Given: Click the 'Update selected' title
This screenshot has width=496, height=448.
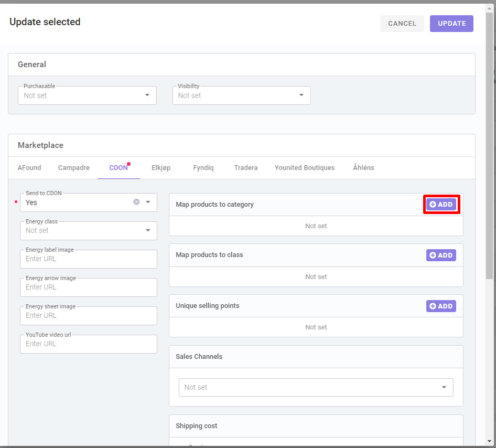Looking at the screenshot, I should pos(45,22).
